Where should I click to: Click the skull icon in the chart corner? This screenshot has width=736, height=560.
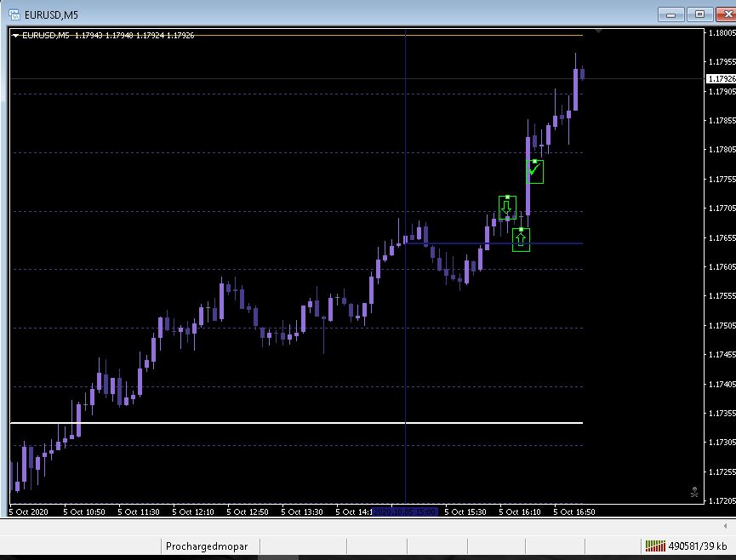pyautogui.click(x=694, y=492)
